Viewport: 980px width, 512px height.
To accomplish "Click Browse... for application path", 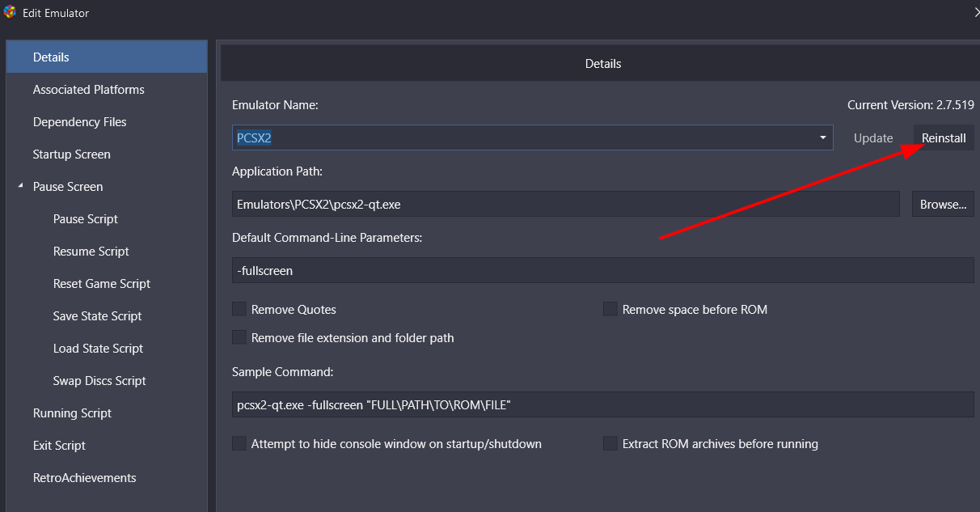I will (x=943, y=204).
